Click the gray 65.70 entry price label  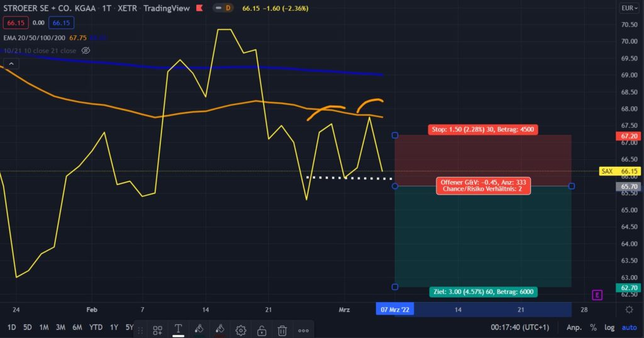click(x=629, y=187)
